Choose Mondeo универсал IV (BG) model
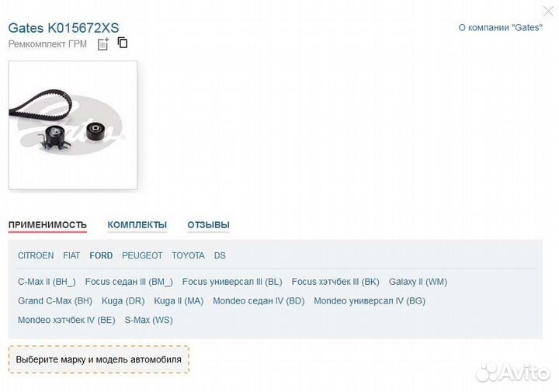 [x=370, y=300]
